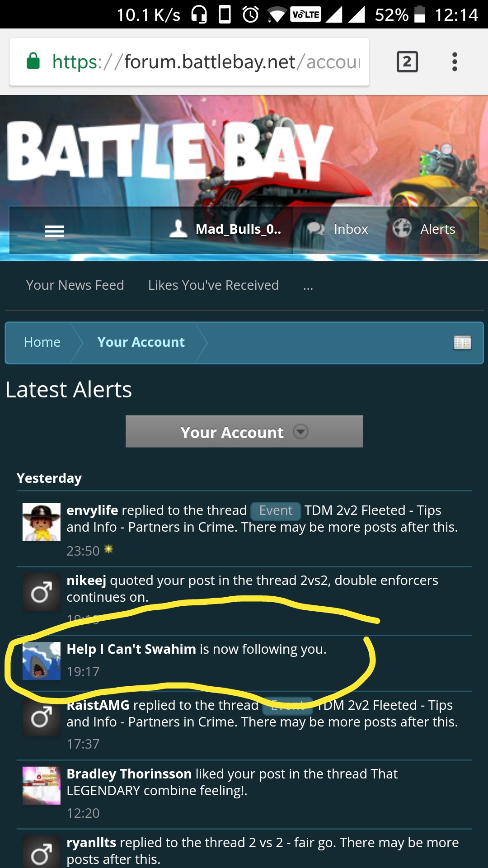The width and height of the screenshot is (488, 868).
Task: Open the Mad_Bulls_0.. user profile menu
Action: pos(225,229)
